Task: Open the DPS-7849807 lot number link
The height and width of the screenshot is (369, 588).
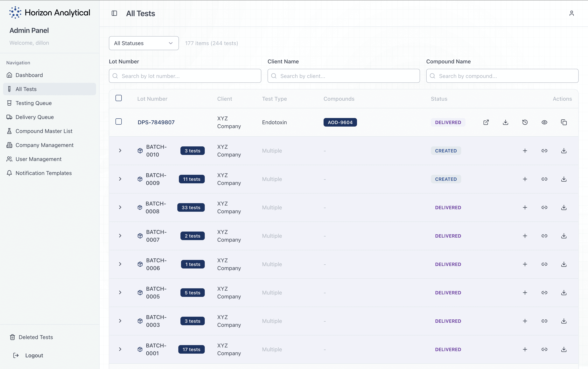Action: pos(156,122)
